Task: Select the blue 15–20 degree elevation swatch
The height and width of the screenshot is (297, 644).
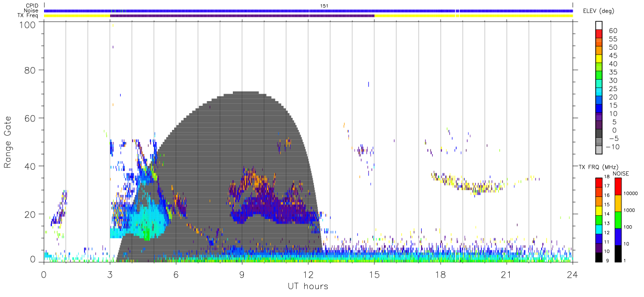Action: click(x=598, y=101)
